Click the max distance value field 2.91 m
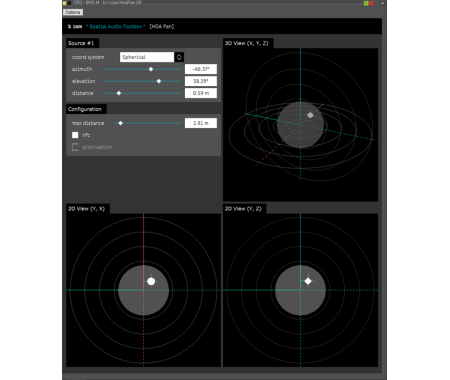 pos(201,123)
